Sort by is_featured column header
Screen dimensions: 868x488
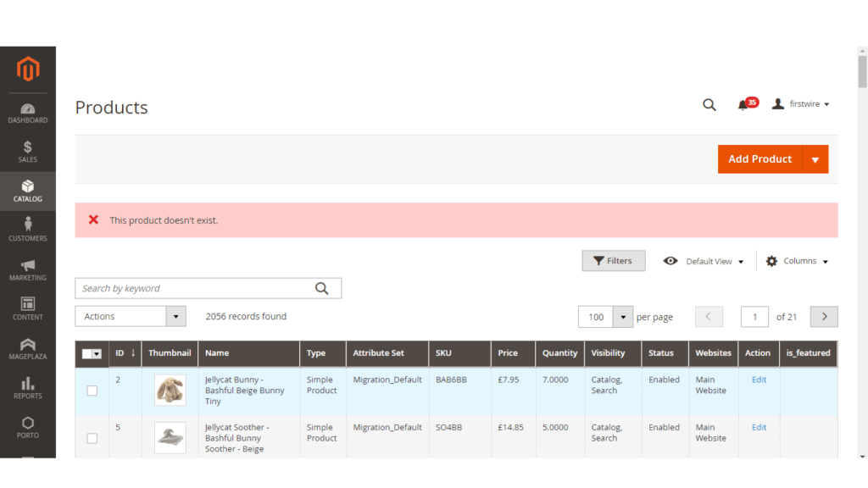point(808,353)
